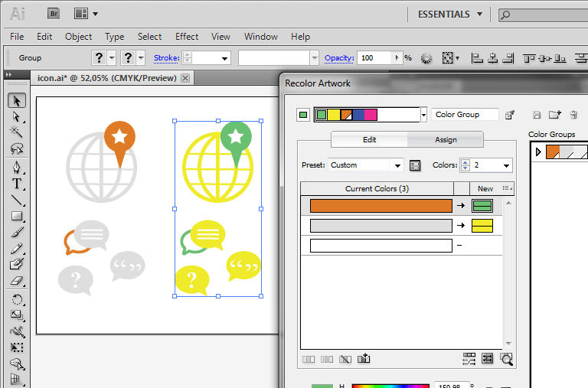Click the get colors from selected art eyedropper
588x388 pixels.
510,115
